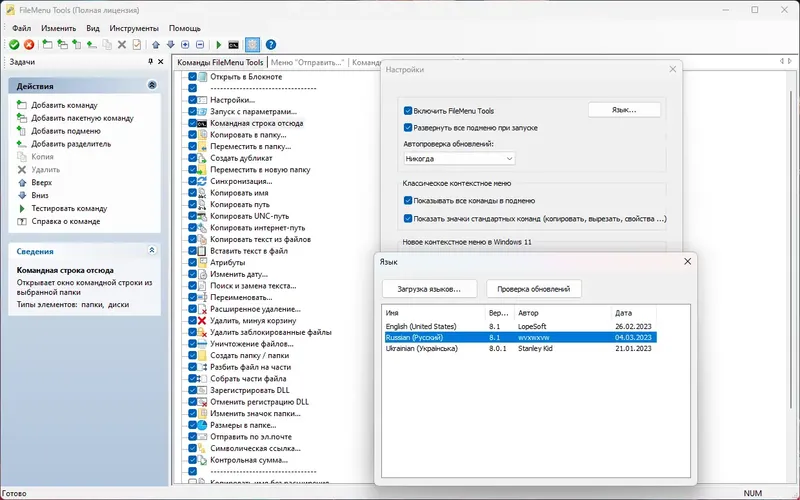The height and width of the screenshot is (500, 800).
Task: Select Ukrainian (Українська) language row
Action: 520,348
